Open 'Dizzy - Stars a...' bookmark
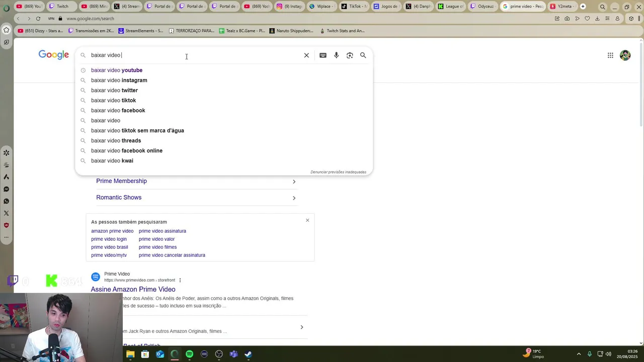This screenshot has height=362, width=644. (x=40, y=31)
